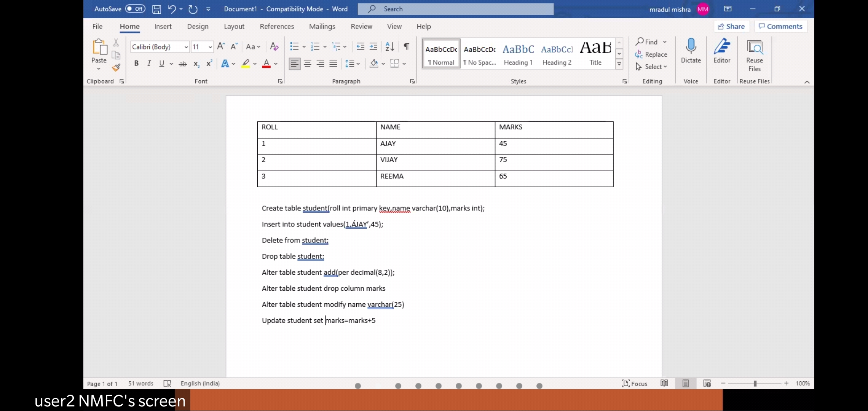Toggle the AutoSave switch
The image size is (868, 411).
pos(135,9)
